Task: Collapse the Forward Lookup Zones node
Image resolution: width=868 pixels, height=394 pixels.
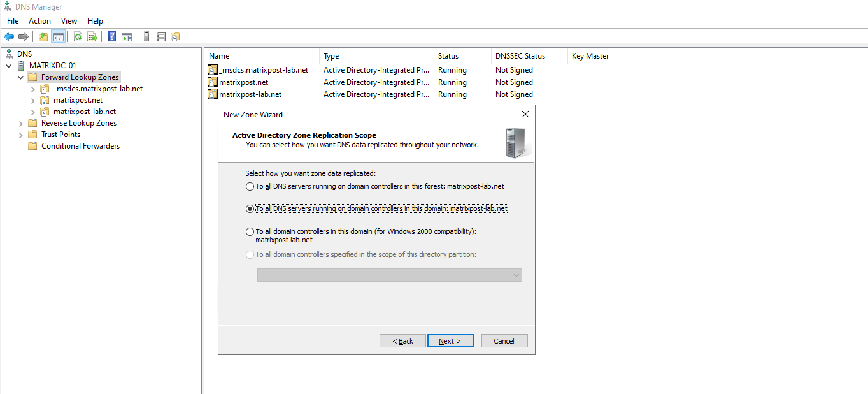Action: tap(21, 77)
